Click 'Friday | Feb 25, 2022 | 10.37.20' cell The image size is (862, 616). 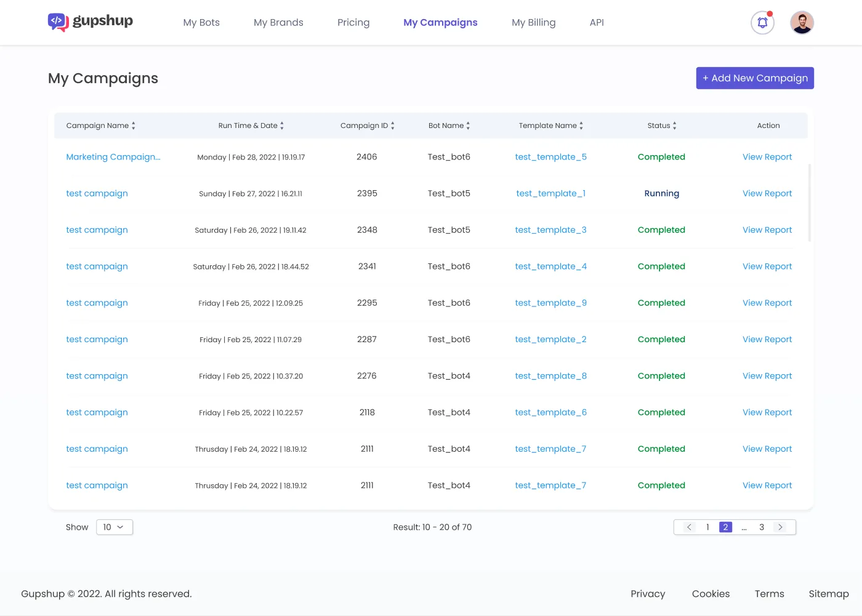(x=251, y=376)
